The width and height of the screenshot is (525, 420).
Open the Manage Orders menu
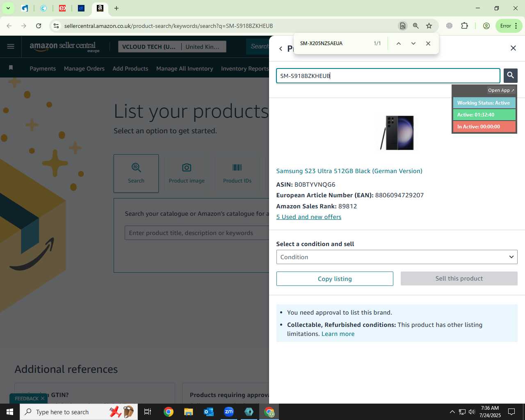pos(84,68)
